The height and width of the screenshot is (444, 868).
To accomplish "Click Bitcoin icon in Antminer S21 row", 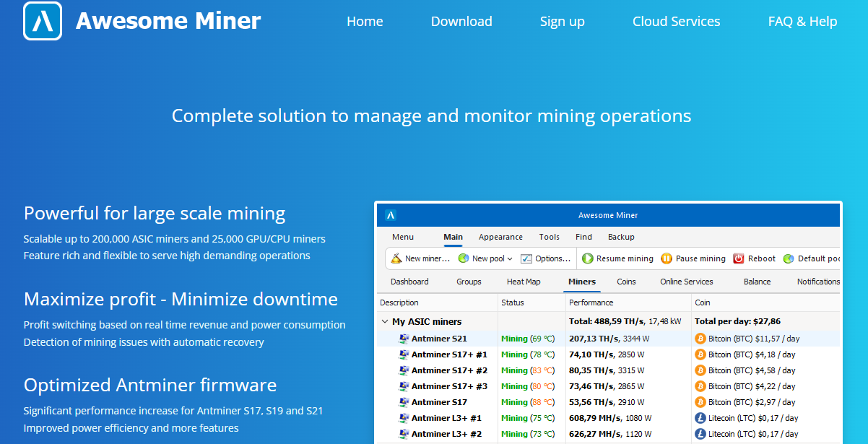I will [700, 339].
